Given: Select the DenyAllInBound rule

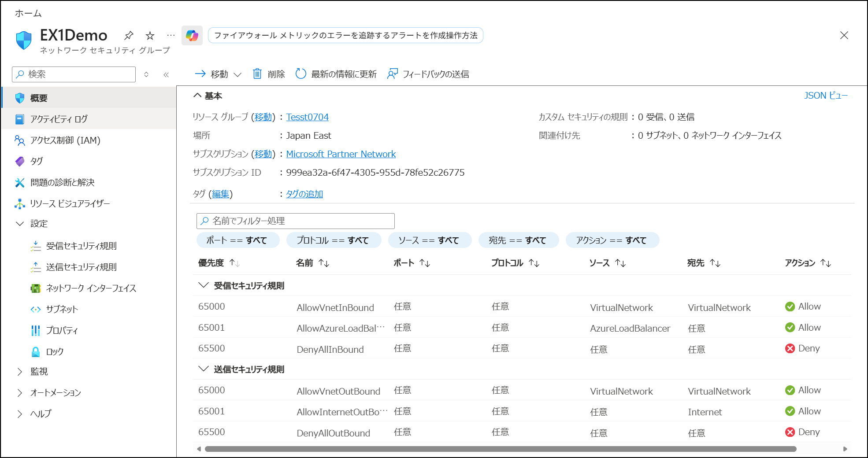Looking at the screenshot, I should [330, 349].
